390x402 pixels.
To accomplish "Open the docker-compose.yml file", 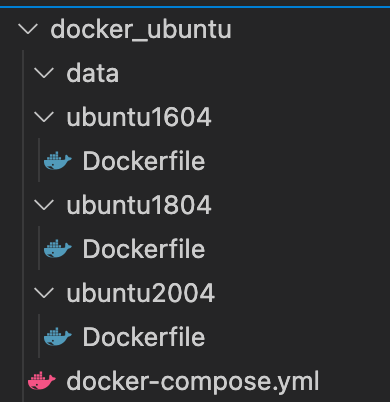I will click(193, 381).
